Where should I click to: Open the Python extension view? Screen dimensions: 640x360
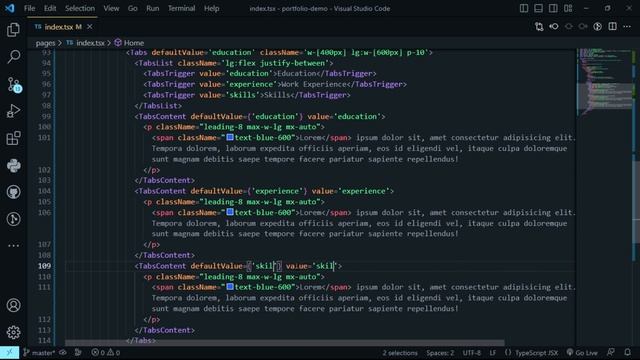(13, 165)
